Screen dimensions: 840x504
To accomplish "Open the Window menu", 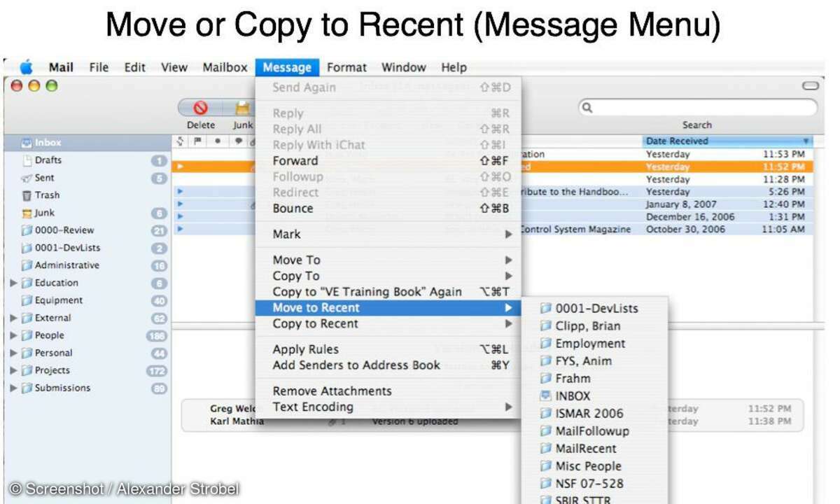I will 403,68.
